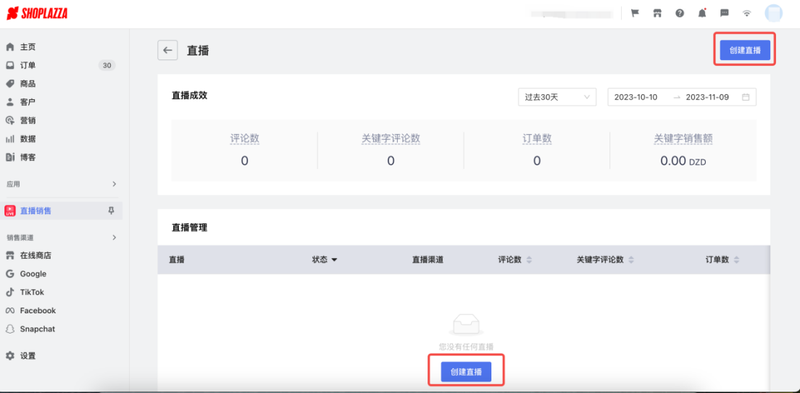Sort by 订单数 column arrows
Image resolution: width=800 pixels, height=393 pixels.
point(736,260)
